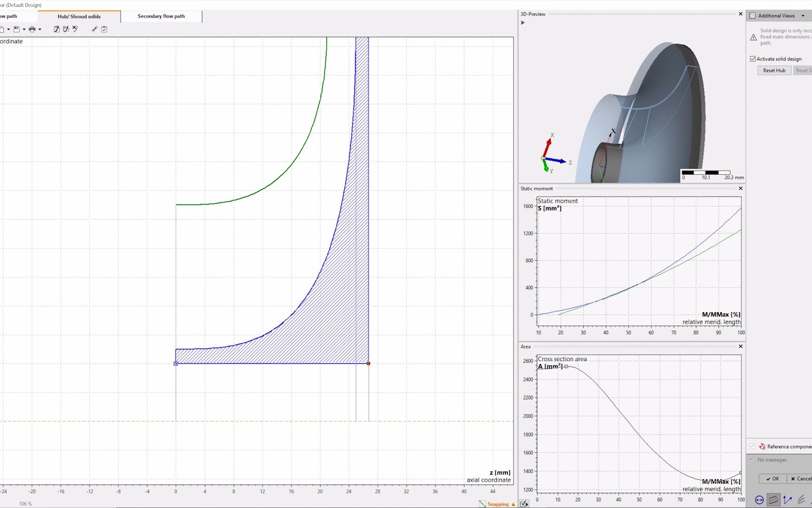The height and width of the screenshot is (508, 812).
Task: Select the diameter measurement icon at bottom right
Action: [x=759, y=500]
